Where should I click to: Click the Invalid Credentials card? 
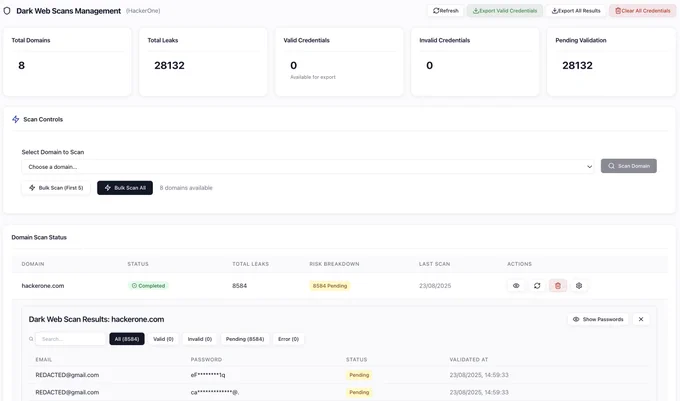(x=475, y=62)
